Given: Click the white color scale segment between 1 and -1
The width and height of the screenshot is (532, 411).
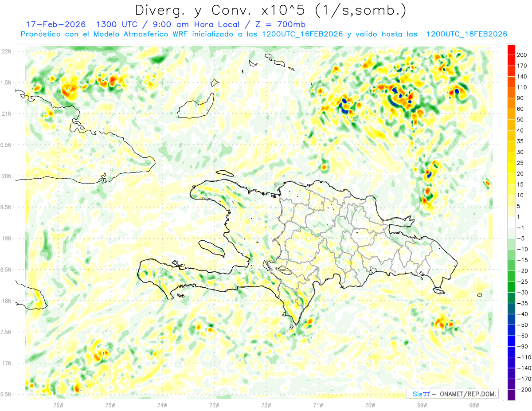Looking at the screenshot, I should 511,223.
